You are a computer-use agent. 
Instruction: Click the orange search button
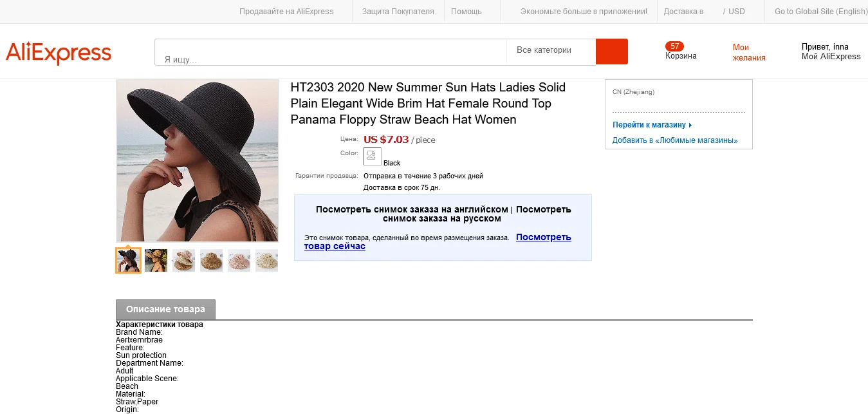(611, 52)
